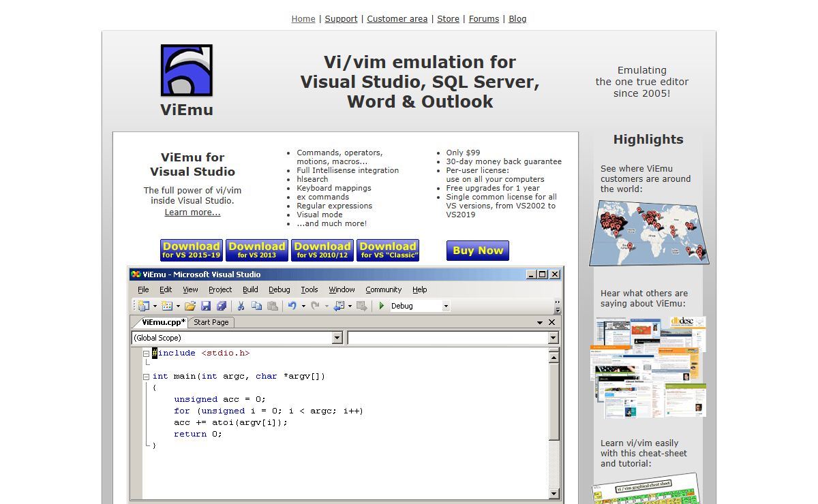Open the New Project dropdown arrow
The image size is (818, 504).
[x=155, y=306]
